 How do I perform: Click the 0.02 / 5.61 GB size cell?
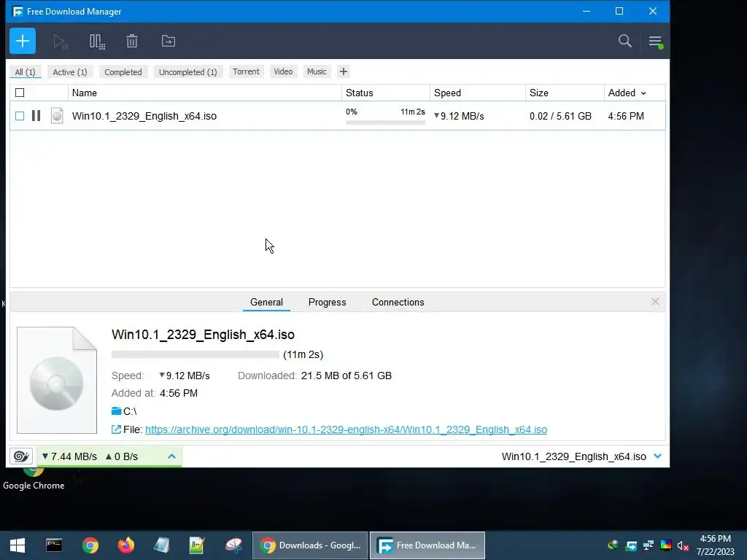[x=560, y=116]
